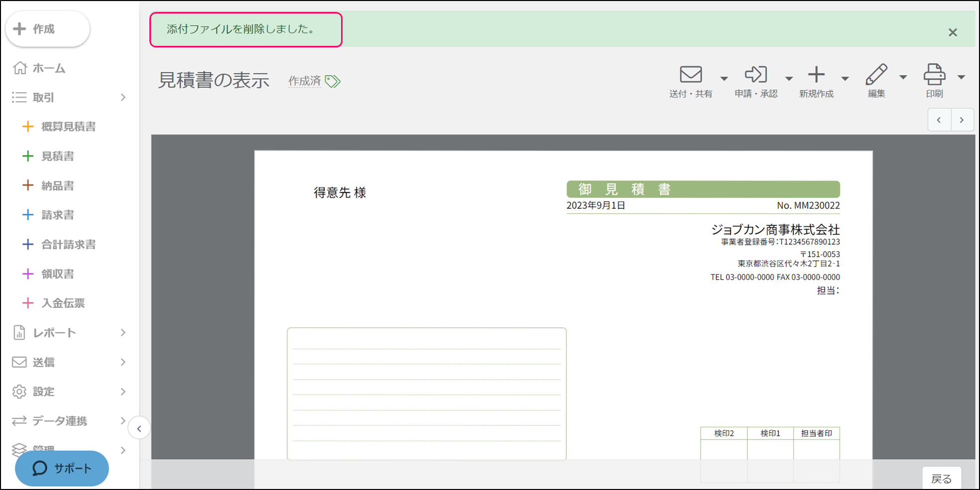The image size is (980, 490).
Task: Expand the レポート menu chevron
Action: tap(123, 332)
